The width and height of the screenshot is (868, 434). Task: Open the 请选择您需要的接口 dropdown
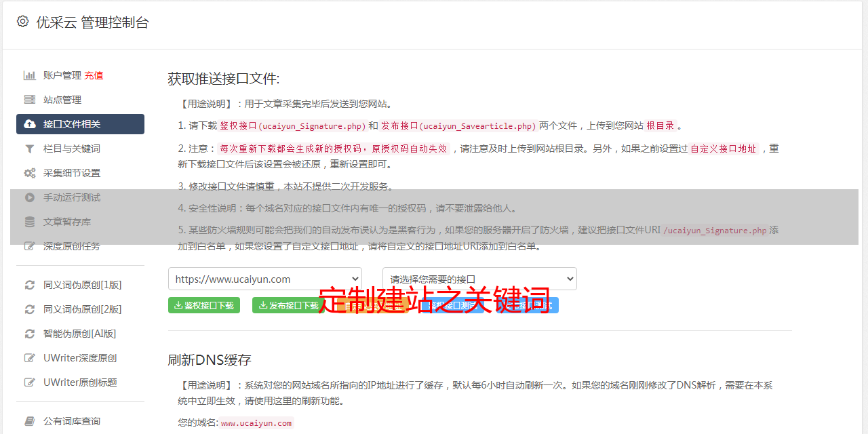tap(480, 279)
